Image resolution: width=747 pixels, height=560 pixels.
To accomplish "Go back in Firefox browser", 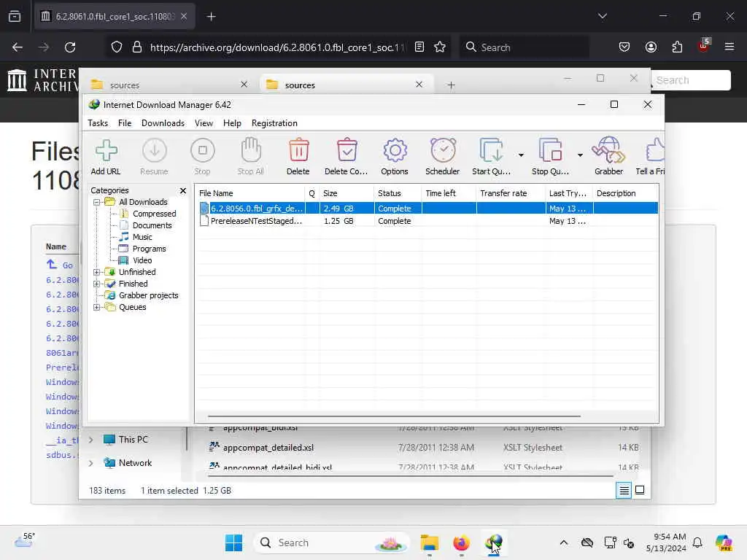I will pos(18,47).
